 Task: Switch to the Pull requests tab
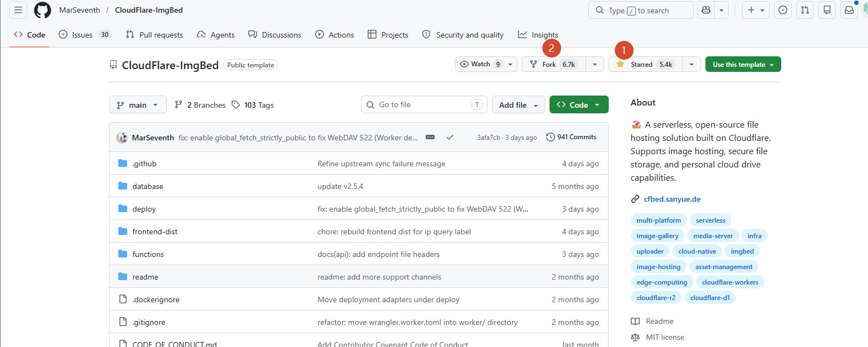click(x=154, y=34)
